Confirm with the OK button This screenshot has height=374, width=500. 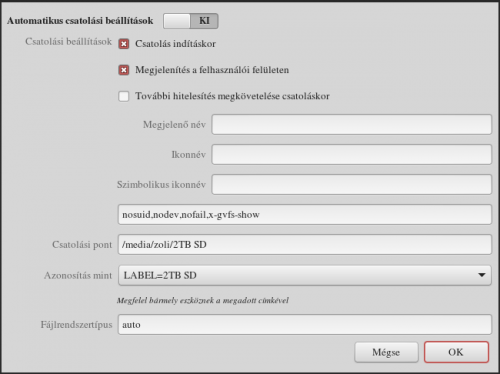click(456, 352)
